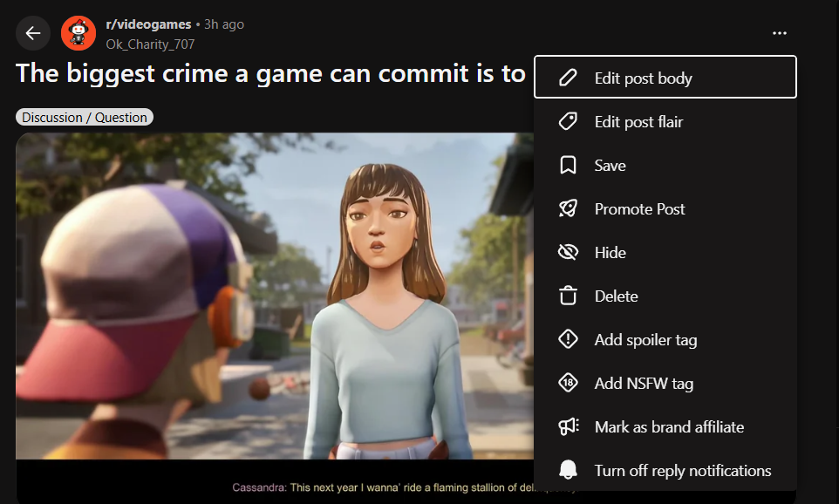839x504 pixels.
Task: Click the tag icon beside Edit post flair
Action: [x=568, y=121]
